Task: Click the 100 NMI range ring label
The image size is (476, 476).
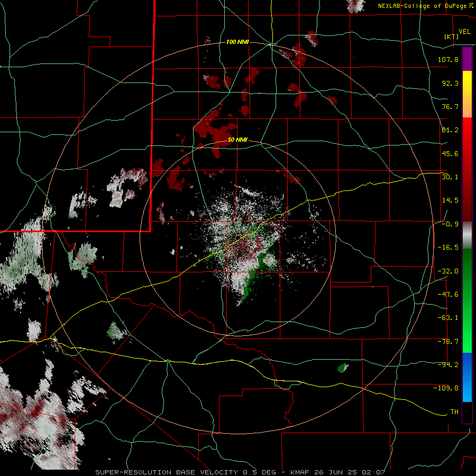Action: click(237, 42)
